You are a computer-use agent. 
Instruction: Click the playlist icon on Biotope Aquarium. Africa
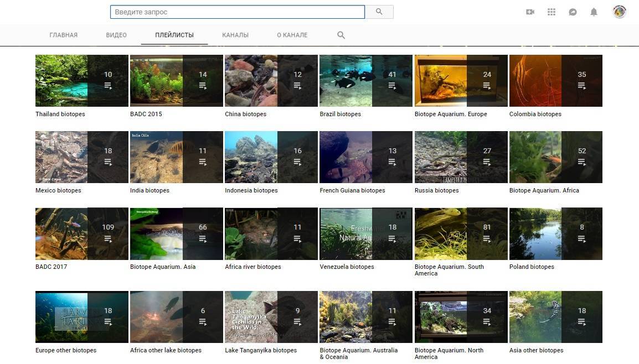point(581,161)
